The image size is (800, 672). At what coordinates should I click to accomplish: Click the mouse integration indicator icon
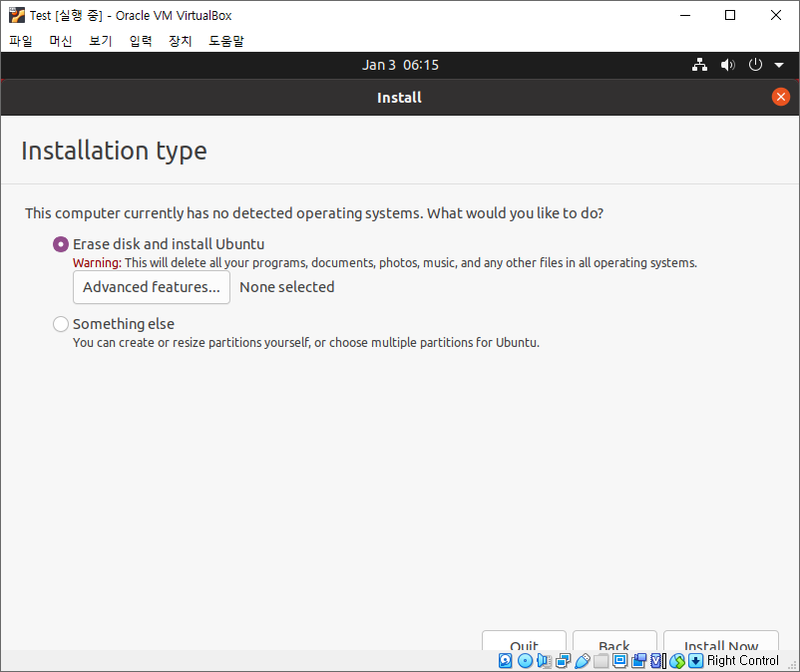677,661
